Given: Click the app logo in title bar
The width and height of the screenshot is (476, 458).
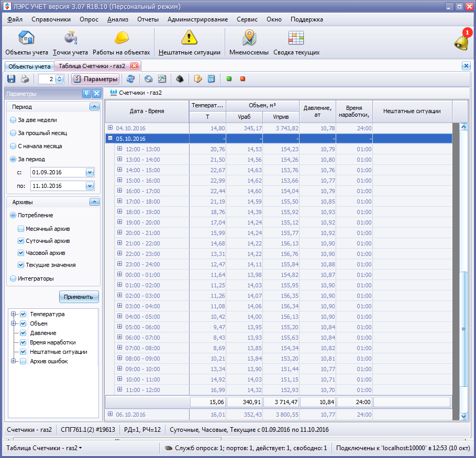Looking at the screenshot, I should tap(7, 6).
